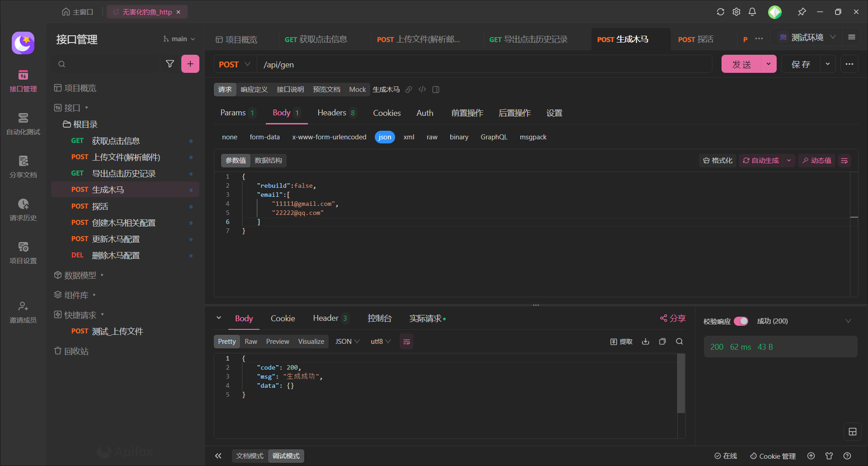Click the green user avatar
Viewport: 868px width, 466px height.
(775, 12)
